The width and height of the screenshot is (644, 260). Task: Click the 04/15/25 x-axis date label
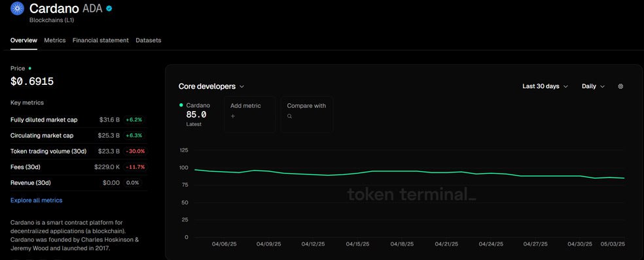(357, 244)
